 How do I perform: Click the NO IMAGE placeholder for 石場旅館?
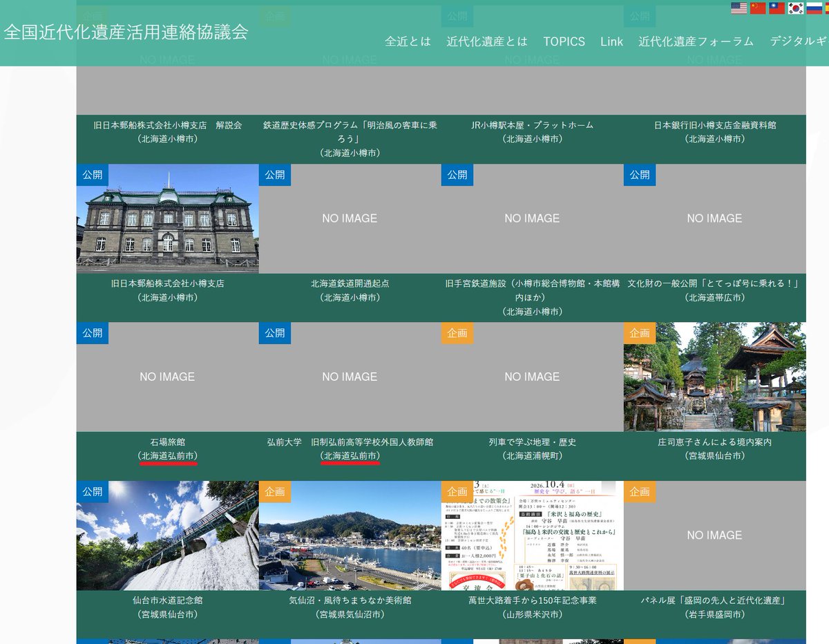(x=168, y=377)
